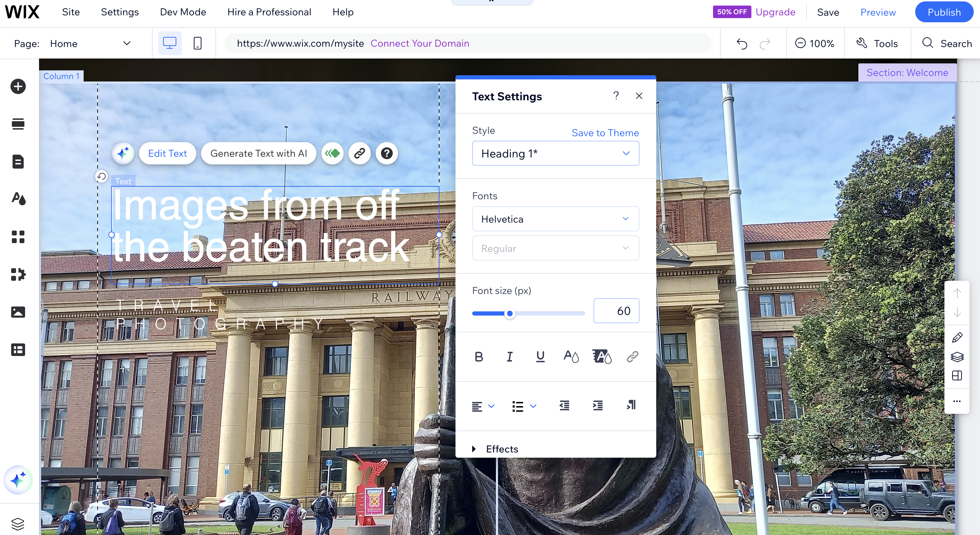
Task: Add a hyperlink from Text Settings
Action: click(x=632, y=356)
